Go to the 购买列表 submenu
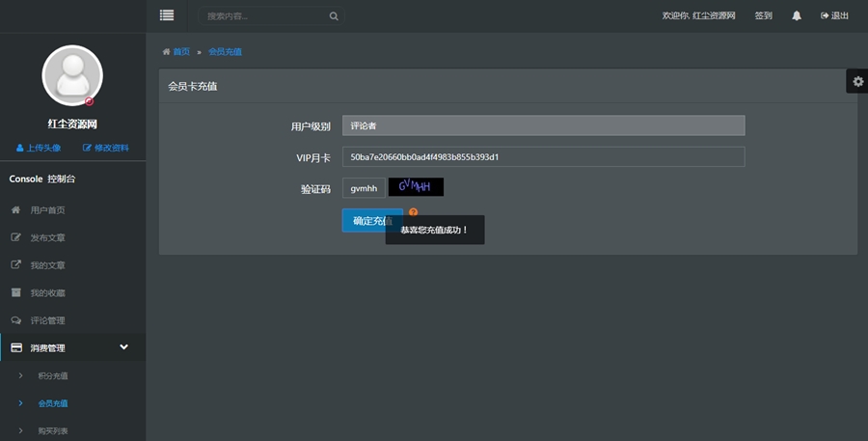The image size is (868, 441). coord(53,430)
